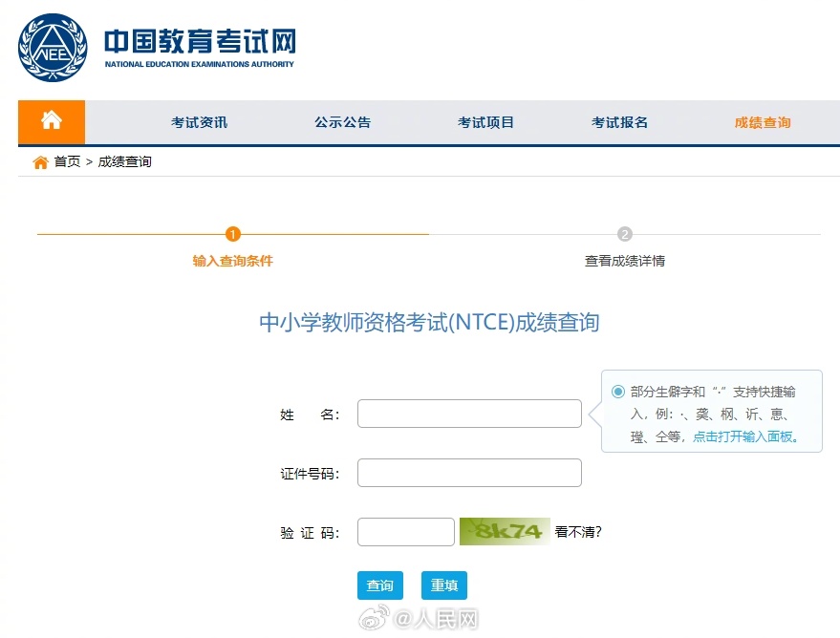The width and height of the screenshot is (840, 638).
Task: Open the 考试资讯 menu
Action: pos(198,122)
